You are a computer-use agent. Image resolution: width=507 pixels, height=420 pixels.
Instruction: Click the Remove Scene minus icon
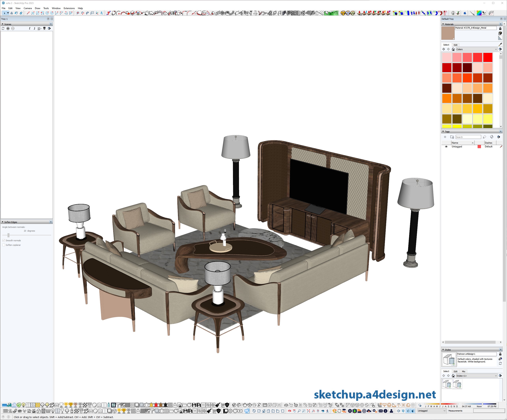coord(13,28)
